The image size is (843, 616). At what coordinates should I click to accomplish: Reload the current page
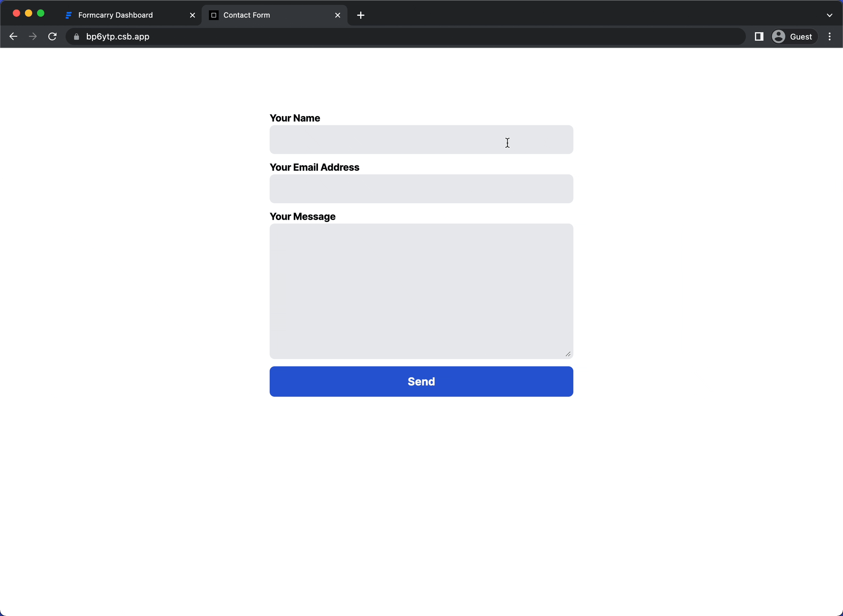[52, 36]
